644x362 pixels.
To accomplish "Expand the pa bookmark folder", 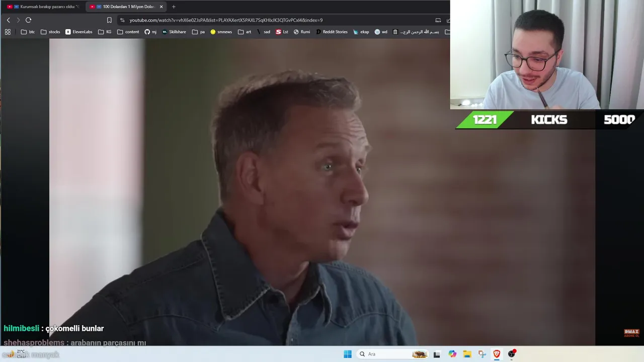I will (199, 32).
